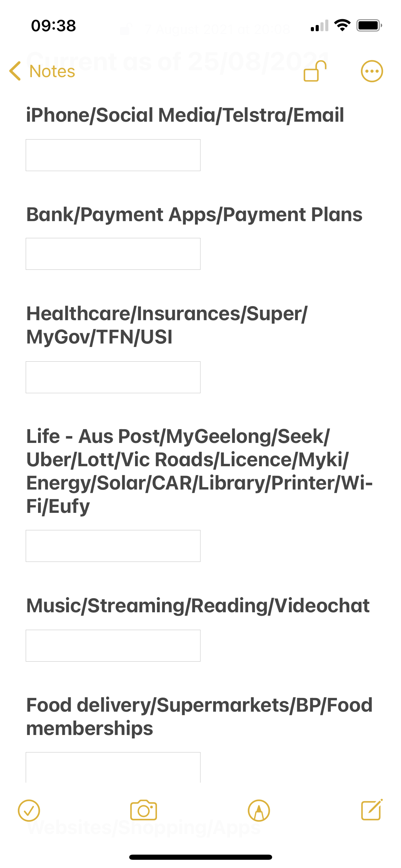The width and height of the screenshot is (401, 868).
Task: Select the markup pen icon
Action: pos(259,811)
